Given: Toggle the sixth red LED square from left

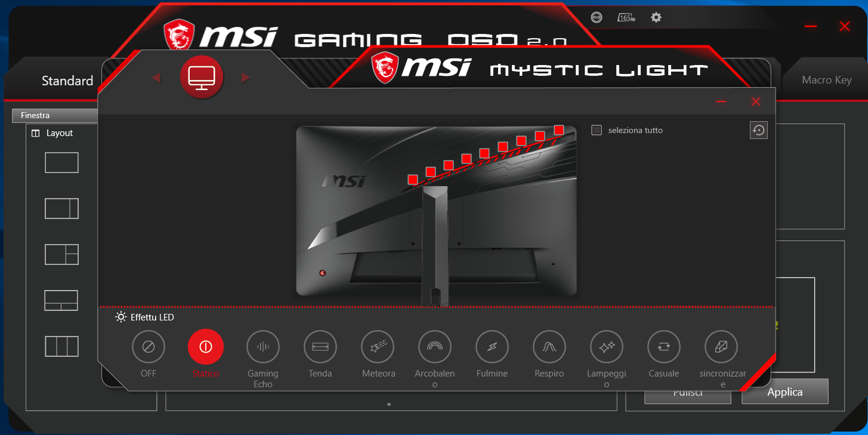Looking at the screenshot, I should tap(503, 147).
